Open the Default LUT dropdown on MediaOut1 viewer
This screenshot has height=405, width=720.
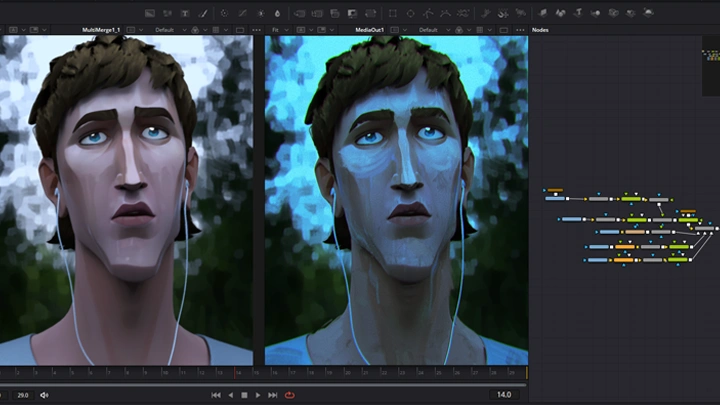pos(434,30)
